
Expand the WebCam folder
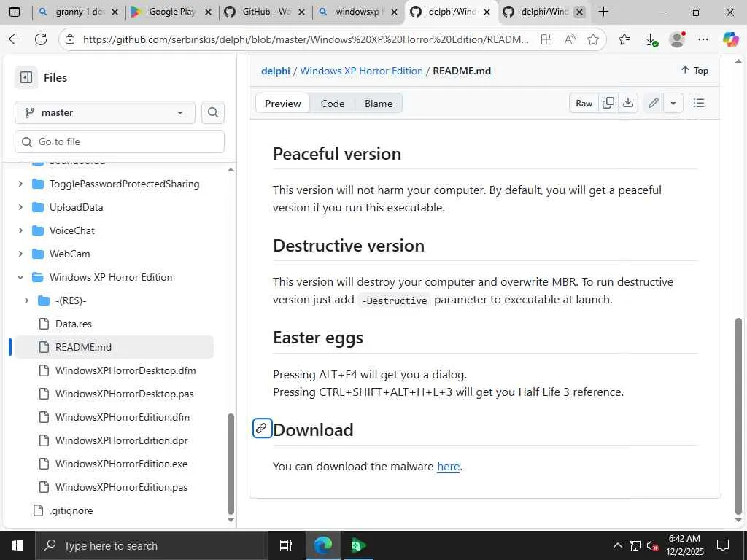(x=20, y=254)
